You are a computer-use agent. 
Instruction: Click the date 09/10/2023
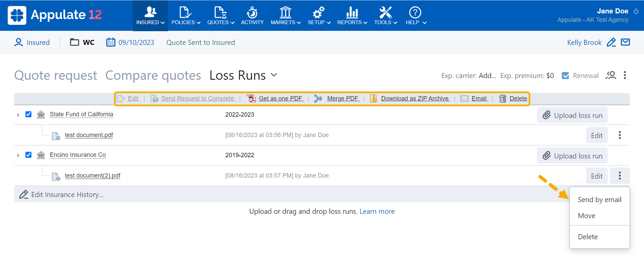136,43
